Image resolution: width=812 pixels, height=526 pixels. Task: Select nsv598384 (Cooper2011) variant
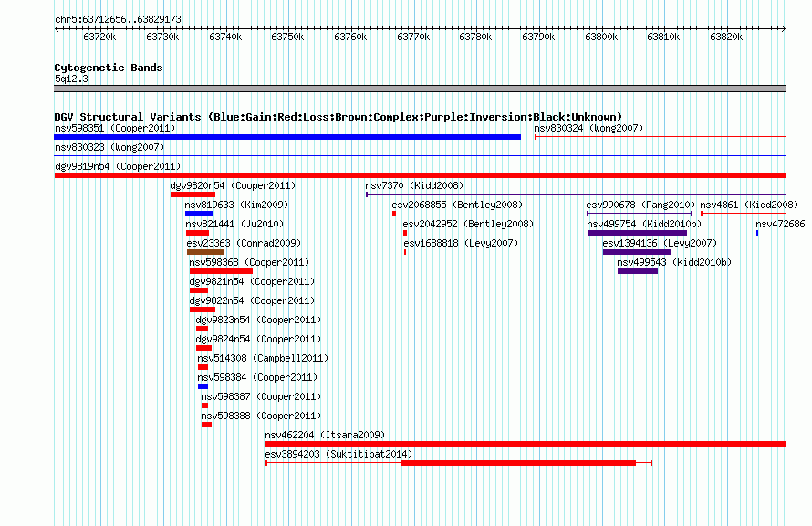point(257,377)
